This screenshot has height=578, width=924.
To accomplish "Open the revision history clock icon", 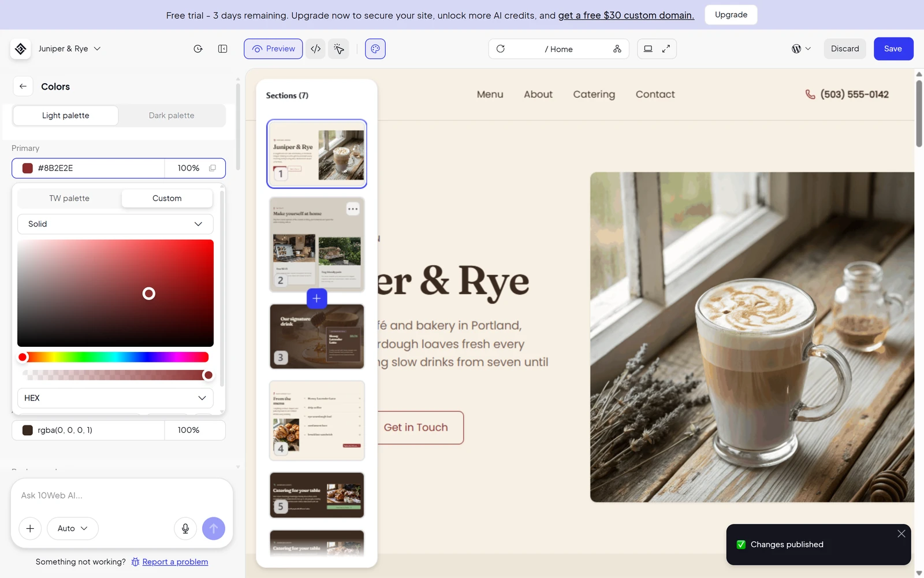I will (x=198, y=49).
